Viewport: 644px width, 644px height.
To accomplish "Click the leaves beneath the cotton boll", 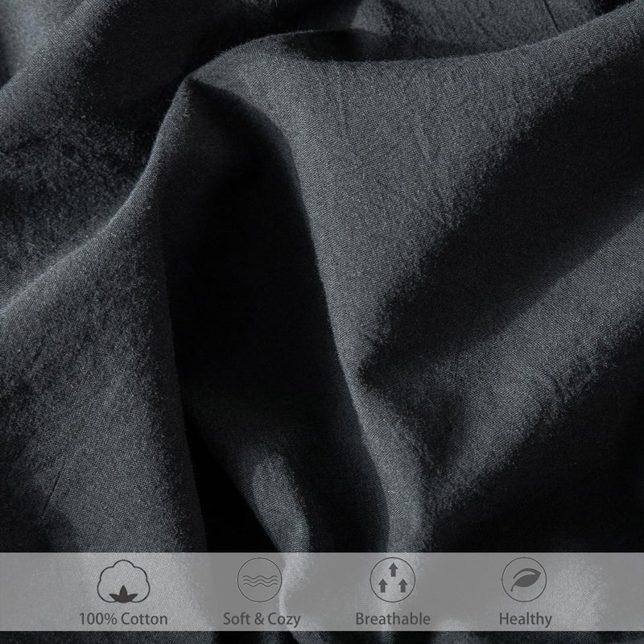I will click(x=124, y=593).
